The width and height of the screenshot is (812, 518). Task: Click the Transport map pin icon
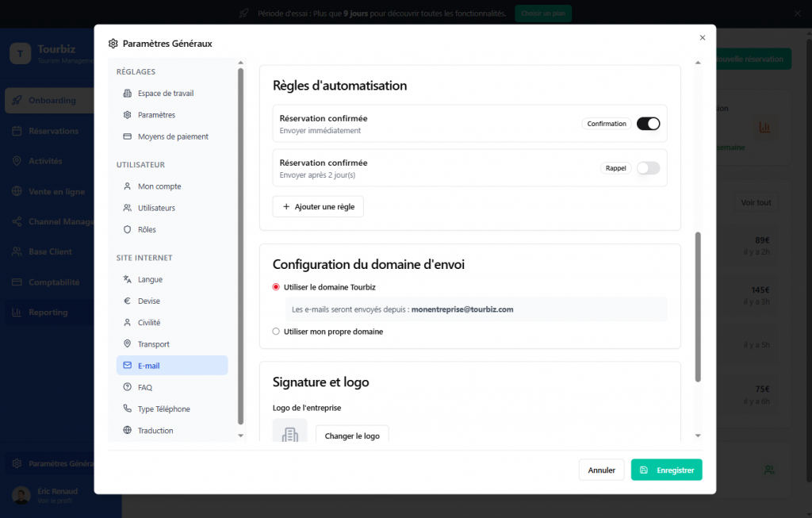[128, 344]
